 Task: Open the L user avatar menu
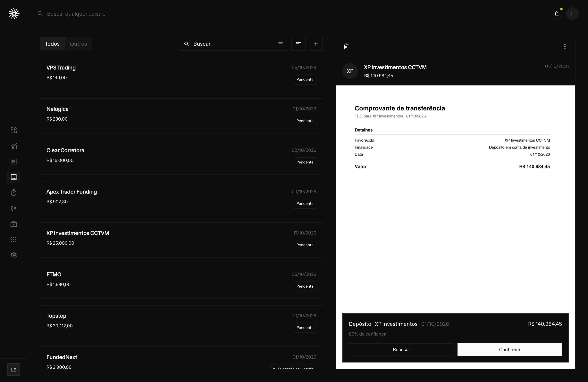[572, 14]
